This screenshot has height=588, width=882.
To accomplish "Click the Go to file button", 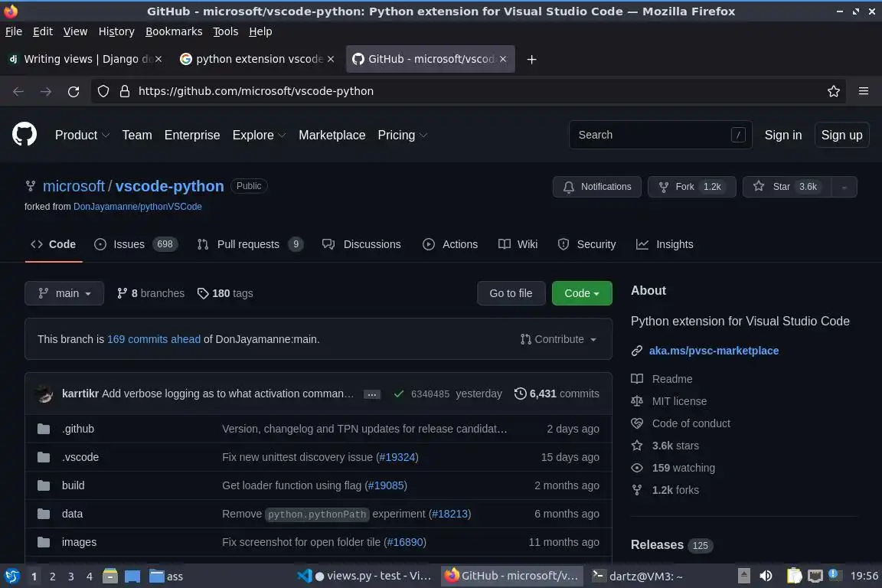I will pyautogui.click(x=511, y=293).
